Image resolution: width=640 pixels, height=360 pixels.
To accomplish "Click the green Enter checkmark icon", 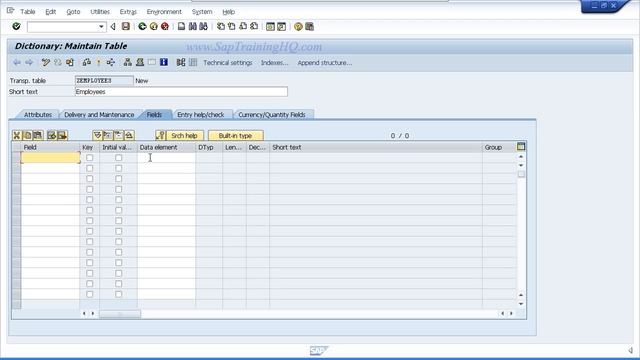I will pos(16,27).
